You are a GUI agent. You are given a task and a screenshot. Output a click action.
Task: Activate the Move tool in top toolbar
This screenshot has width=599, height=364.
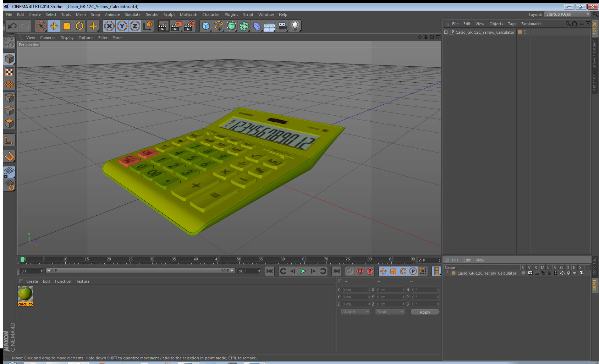[54, 26]
